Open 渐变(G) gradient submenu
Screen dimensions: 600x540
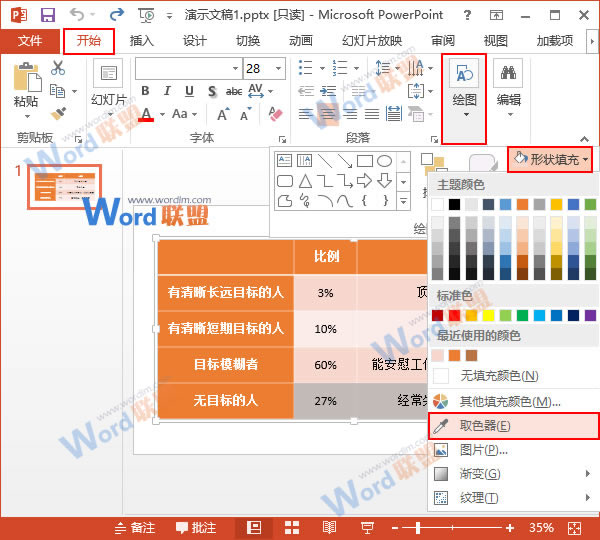pos(513,474)
